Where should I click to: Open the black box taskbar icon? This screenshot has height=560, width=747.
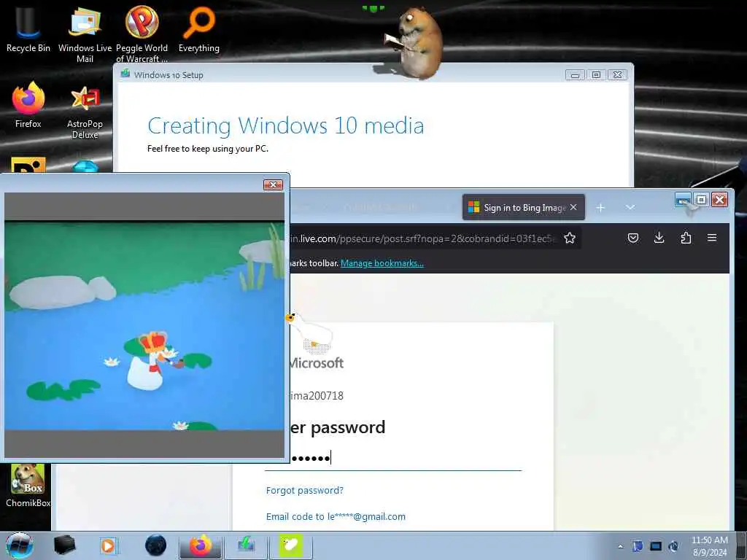(65, 545)
